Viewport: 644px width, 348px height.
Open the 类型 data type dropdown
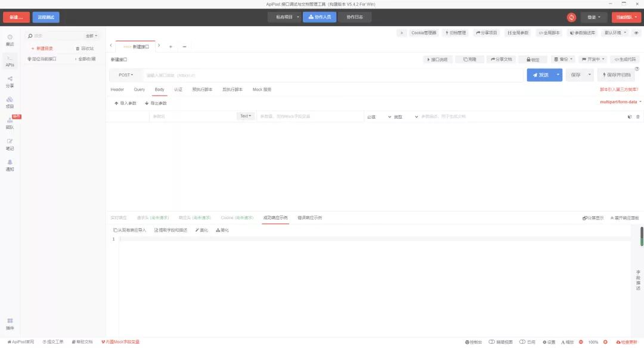pyautogui.click(x=406, y=117)
